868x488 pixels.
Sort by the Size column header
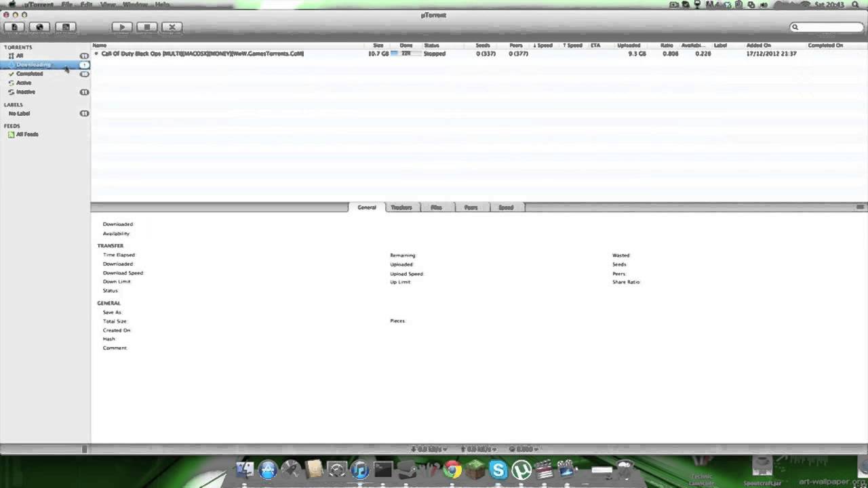[x=378, y=45]
